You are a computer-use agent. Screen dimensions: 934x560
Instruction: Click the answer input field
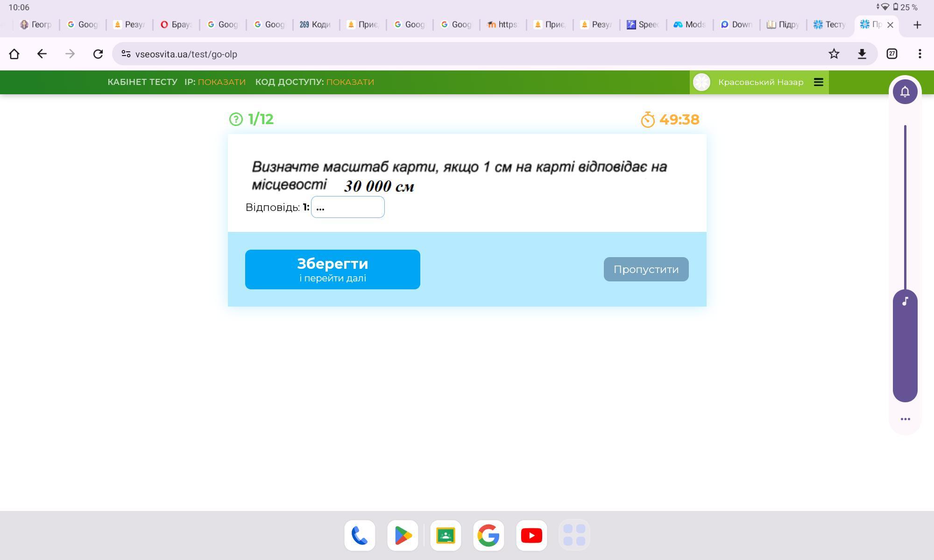click(x=347, y=207)
